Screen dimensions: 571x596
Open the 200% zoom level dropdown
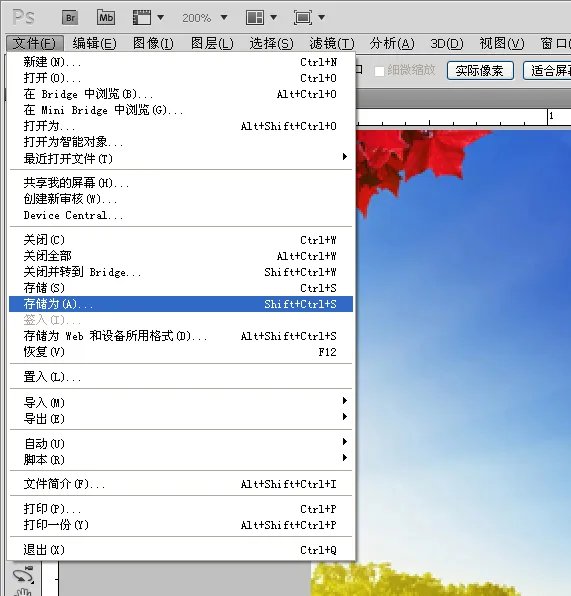click(x=224, y=17)
